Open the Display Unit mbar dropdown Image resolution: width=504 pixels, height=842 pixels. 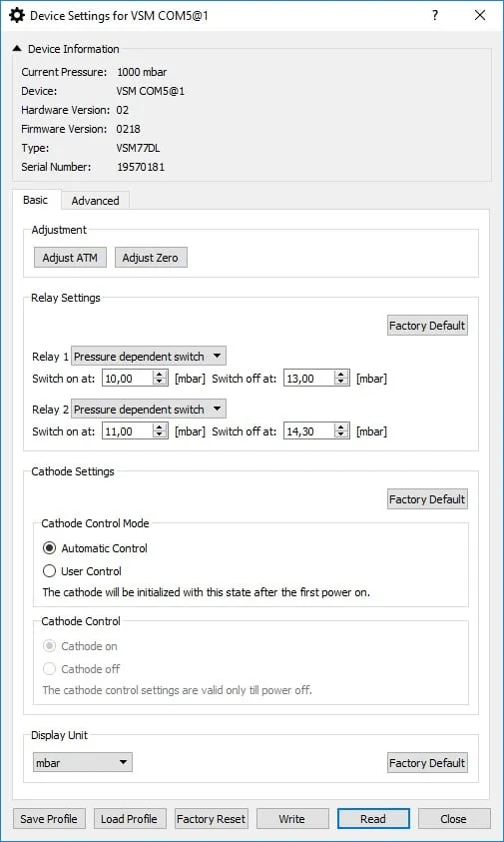[83, 762]
